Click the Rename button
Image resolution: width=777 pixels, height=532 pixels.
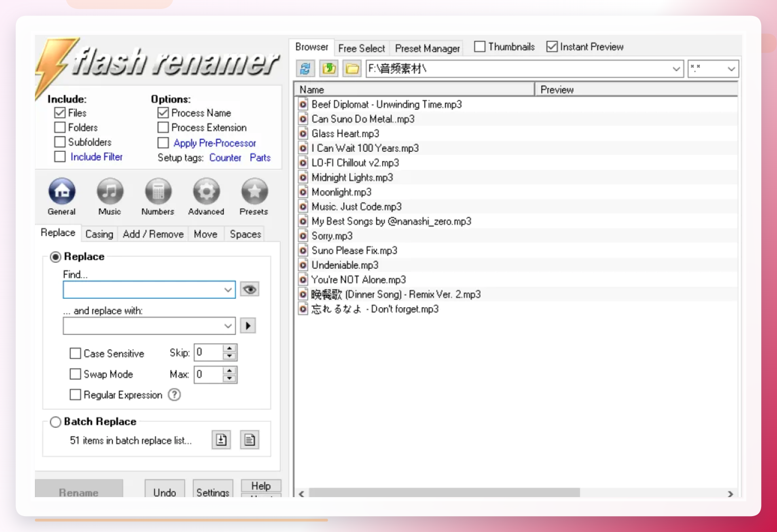click(79, 489)
